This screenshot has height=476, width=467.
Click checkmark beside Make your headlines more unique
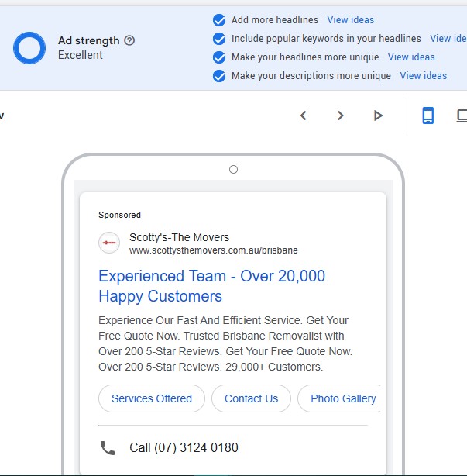(219, 57)
